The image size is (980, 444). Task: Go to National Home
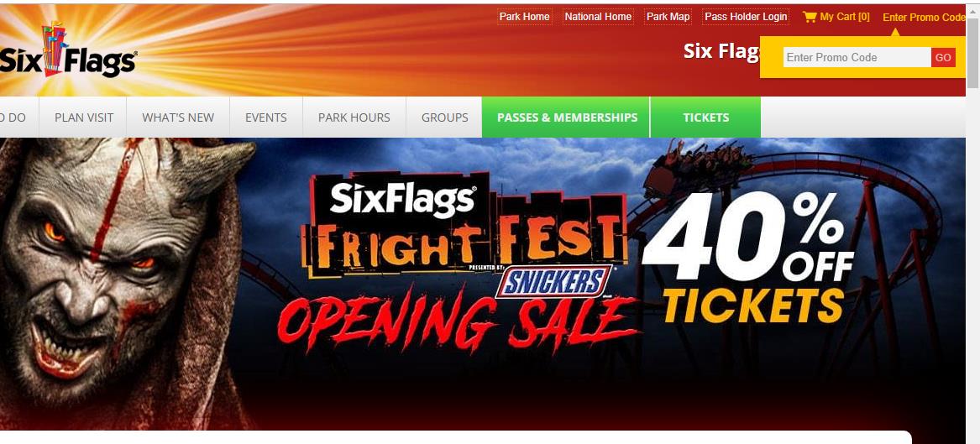pyautogui.click(x=598, y=17)
